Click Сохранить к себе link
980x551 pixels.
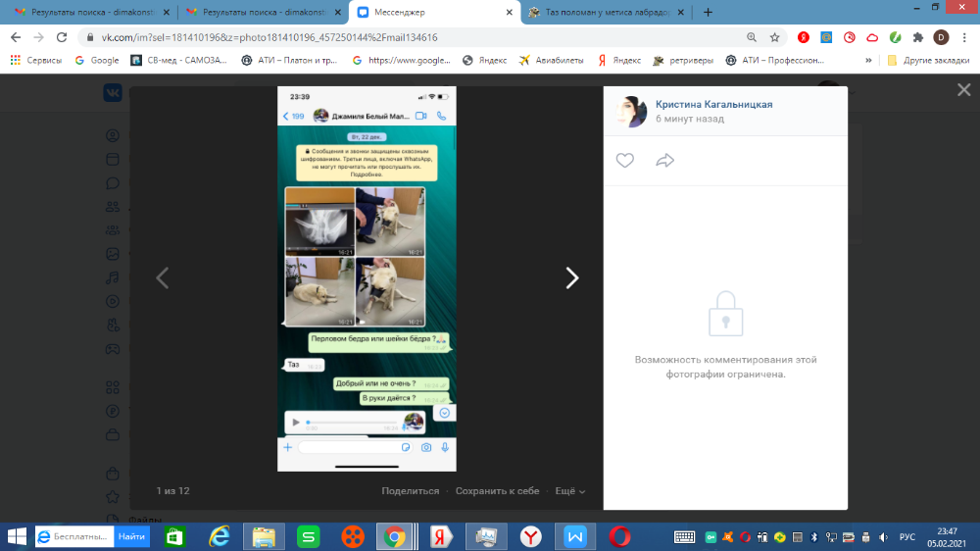[x=497, y=491]
